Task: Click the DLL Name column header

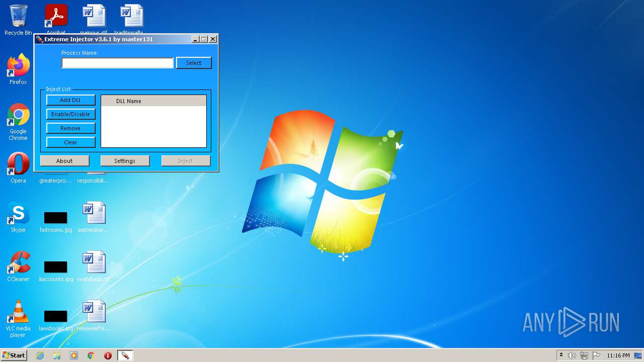Action: click(x=153, y=101)
